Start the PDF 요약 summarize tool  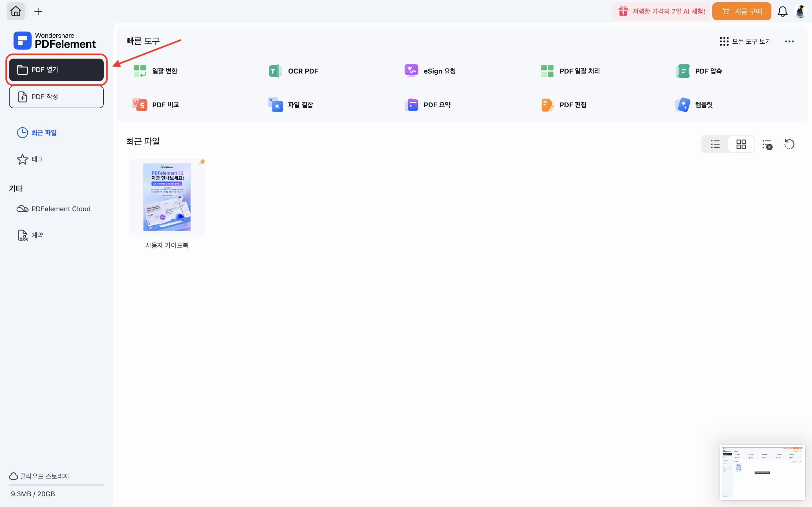pyautogui.click(x=428, y=104)
